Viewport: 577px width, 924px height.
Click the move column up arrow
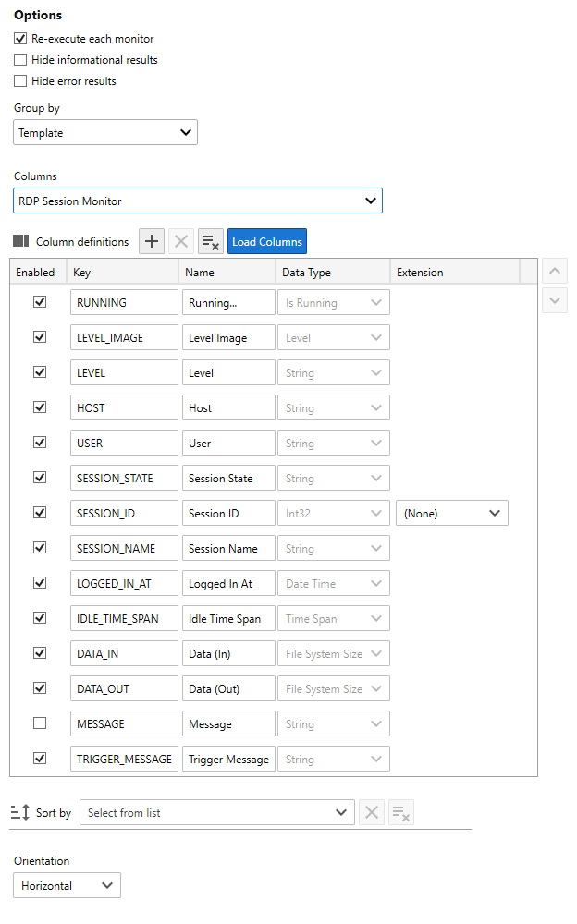554,272
